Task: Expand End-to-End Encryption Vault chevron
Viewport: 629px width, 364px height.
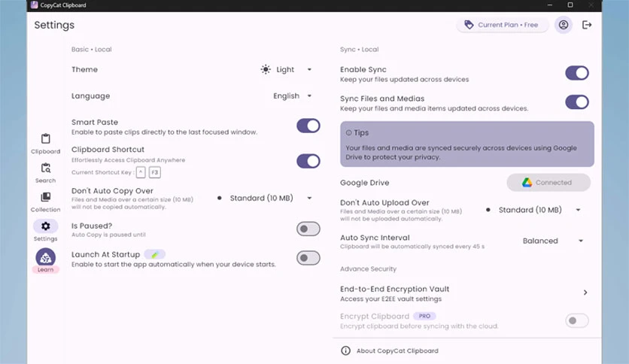Action: pos(585,293)
